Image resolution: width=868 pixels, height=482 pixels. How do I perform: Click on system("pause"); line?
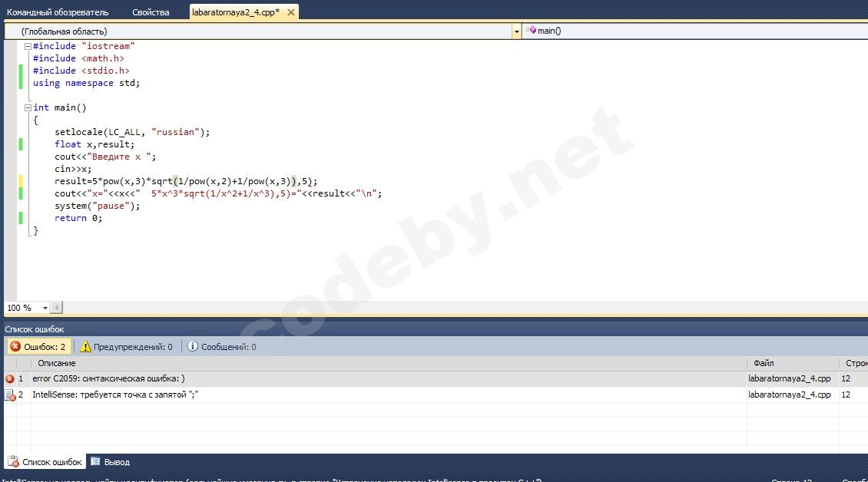[x=98, y=206]
